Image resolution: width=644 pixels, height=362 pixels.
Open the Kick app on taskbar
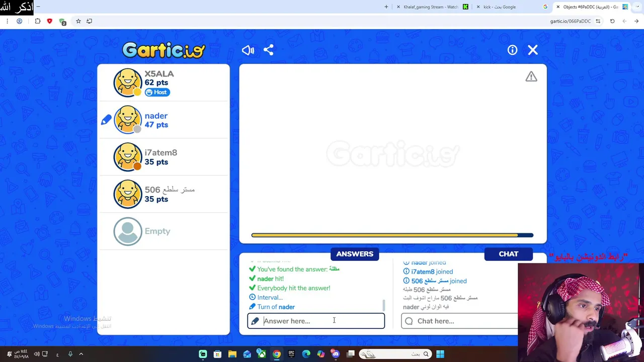point(203,354)
